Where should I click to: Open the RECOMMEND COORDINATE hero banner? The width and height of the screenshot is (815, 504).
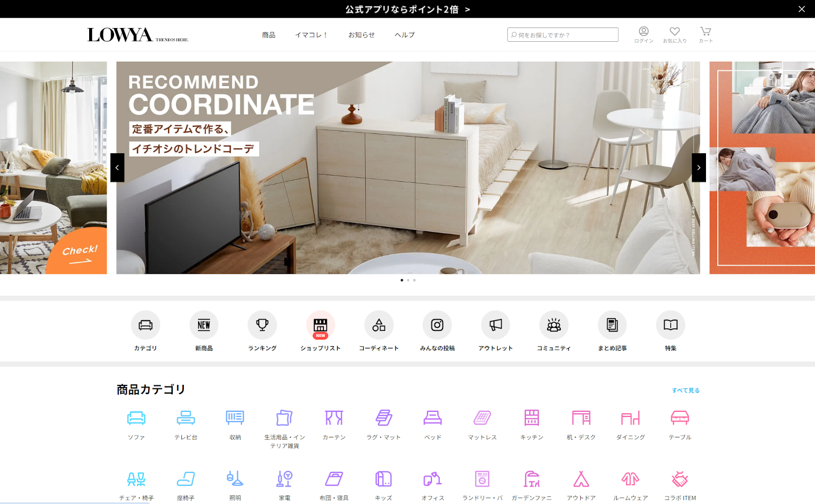click(x=408, y=167)
